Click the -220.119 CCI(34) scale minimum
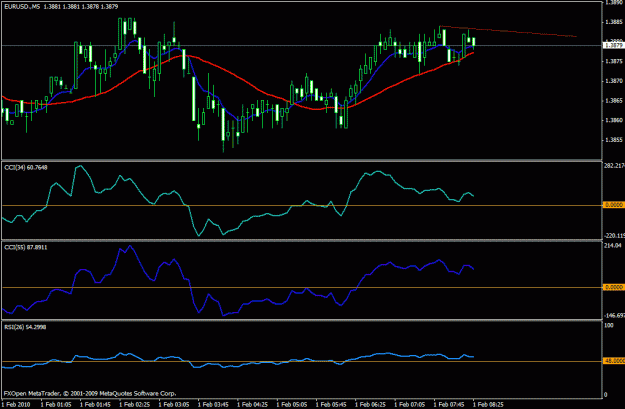This screenshot has height=409, width=625. [x=615, y=236]
